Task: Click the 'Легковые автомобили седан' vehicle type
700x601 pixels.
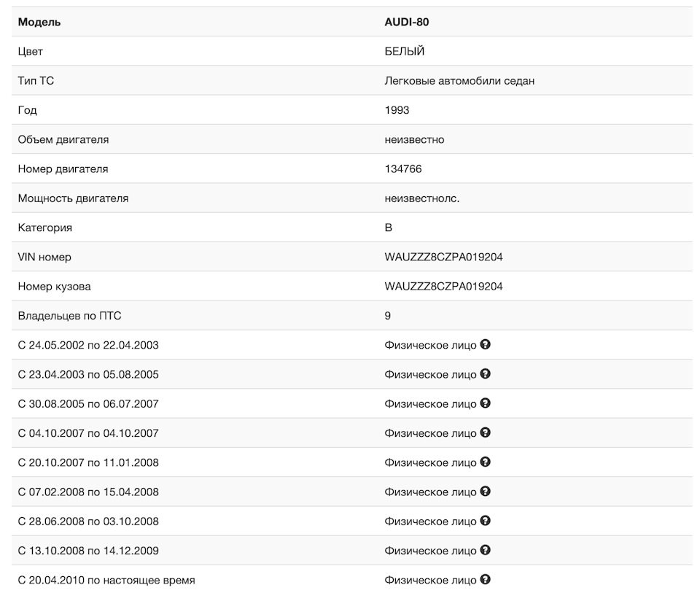Action: tap(459, 81)
